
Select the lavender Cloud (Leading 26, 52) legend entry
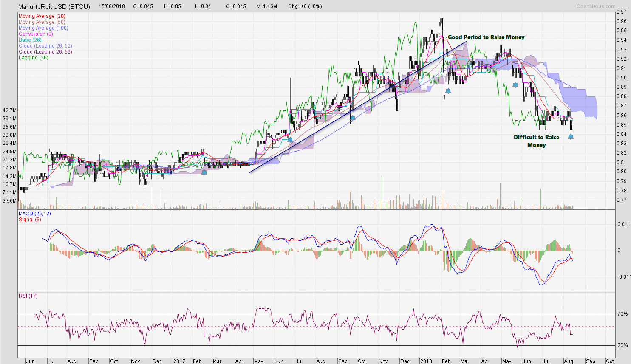(x=45, y=46)
